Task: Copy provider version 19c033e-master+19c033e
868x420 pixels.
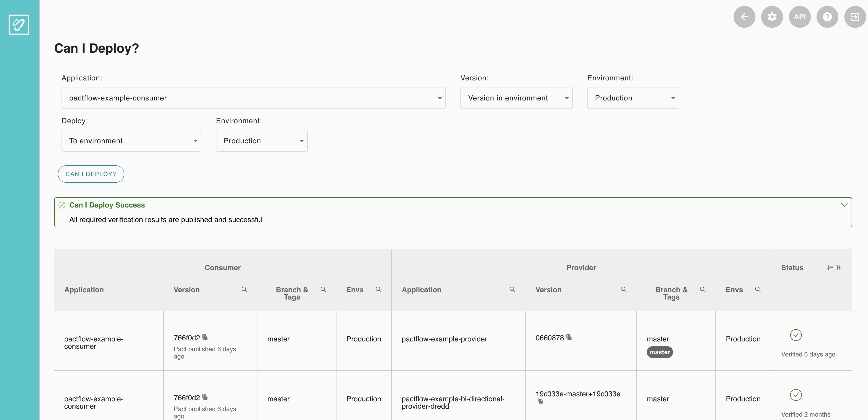Action: click(x=540, y=401)
